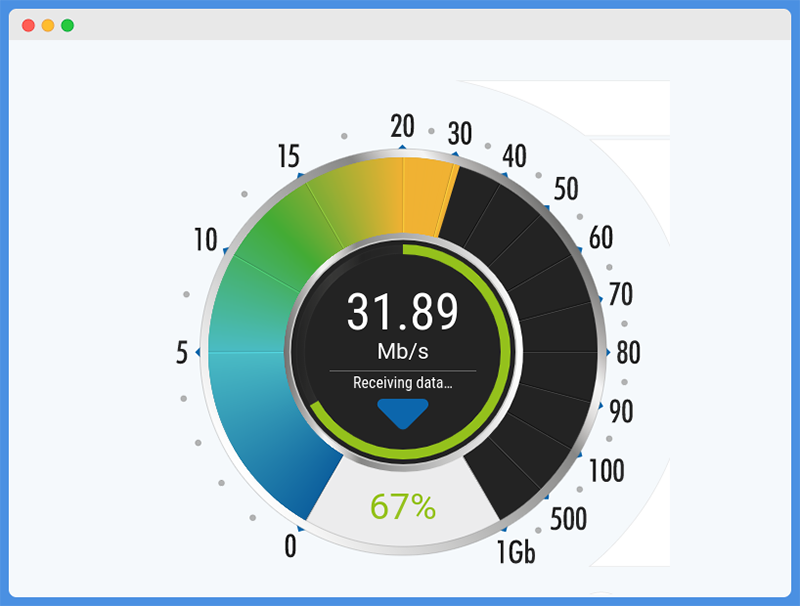The height and width of the screenshot is (606, 800).
Task: Click the 500 gauge label
Action: (568, 519)
